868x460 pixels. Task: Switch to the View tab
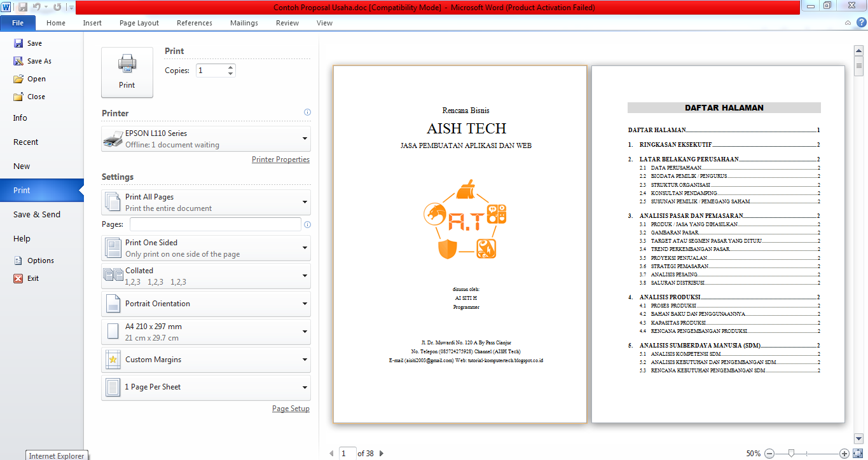(x=324, y=23)
